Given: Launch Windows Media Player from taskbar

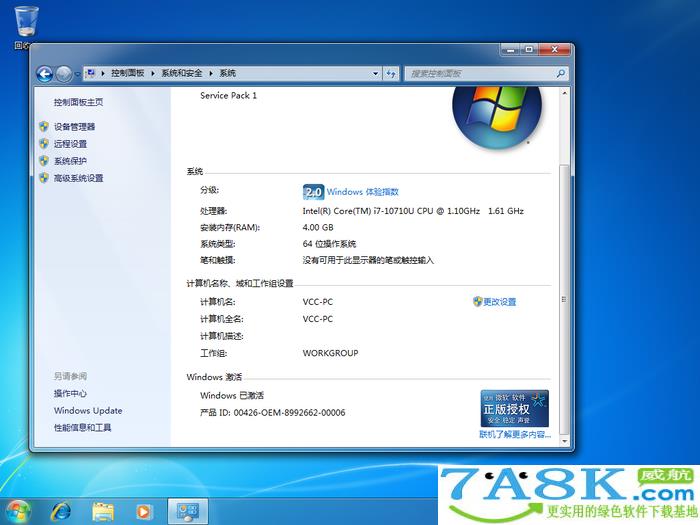Looking at the screenshot, I should (143, 512).
